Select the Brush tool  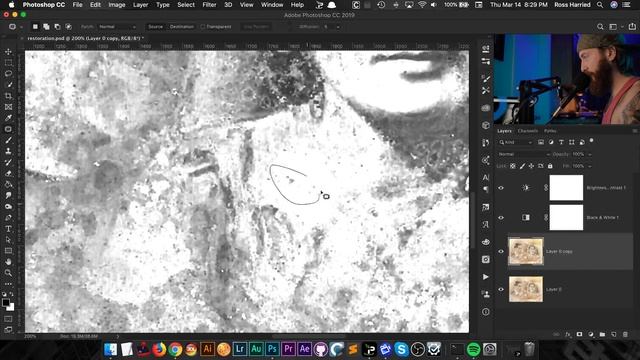[8, 140]
